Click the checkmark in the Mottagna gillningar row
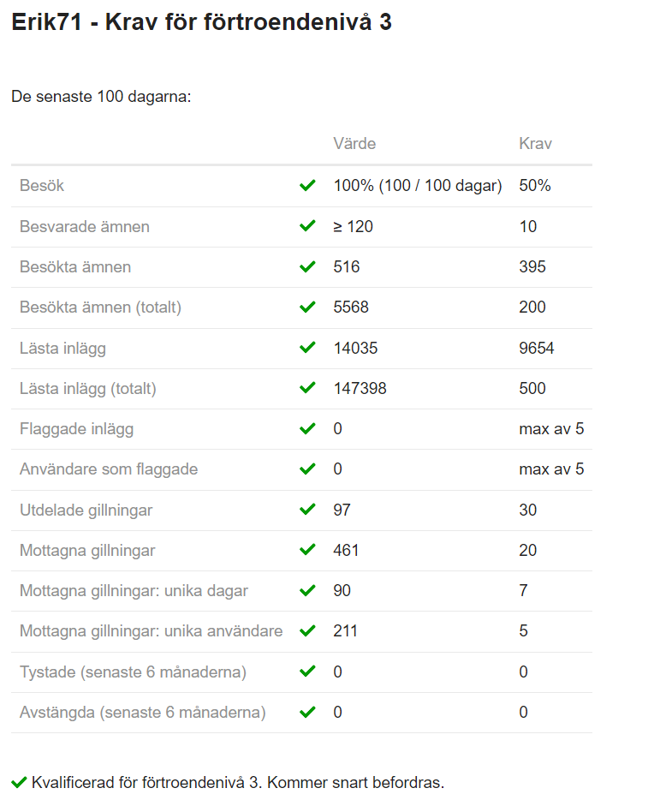Screen dimensions: 654x812 coord(307,550)
